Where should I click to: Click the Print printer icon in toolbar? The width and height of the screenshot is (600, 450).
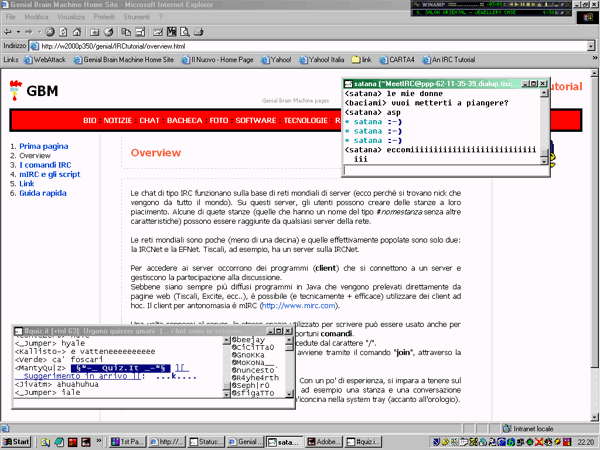point(199,32)
